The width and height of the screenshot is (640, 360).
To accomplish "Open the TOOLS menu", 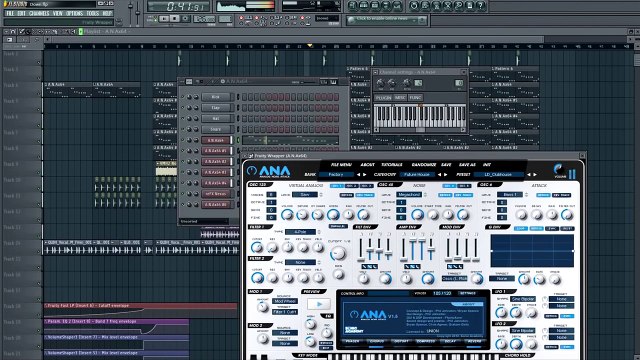I will (93, 13).
